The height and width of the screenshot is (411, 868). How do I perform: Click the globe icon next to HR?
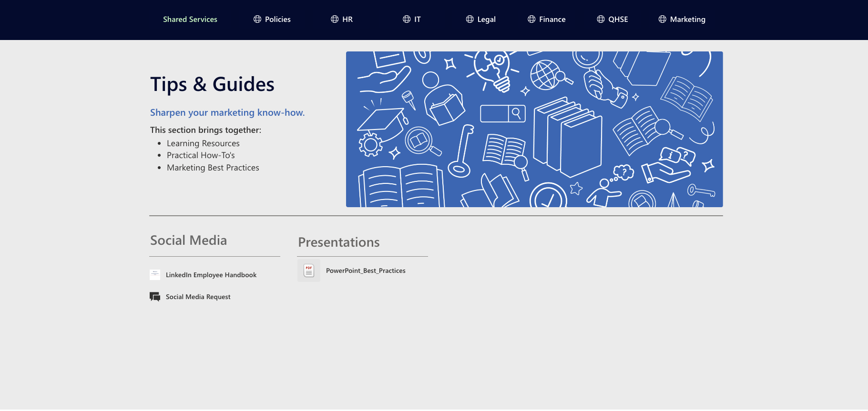(335, 19)
